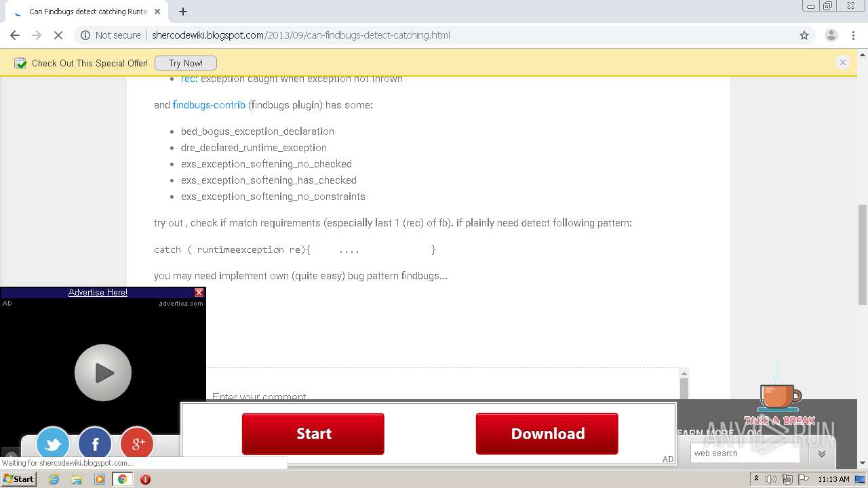868x488 pixels.
Task: Go forward with the browser arrow
Action: coord(37,35)
